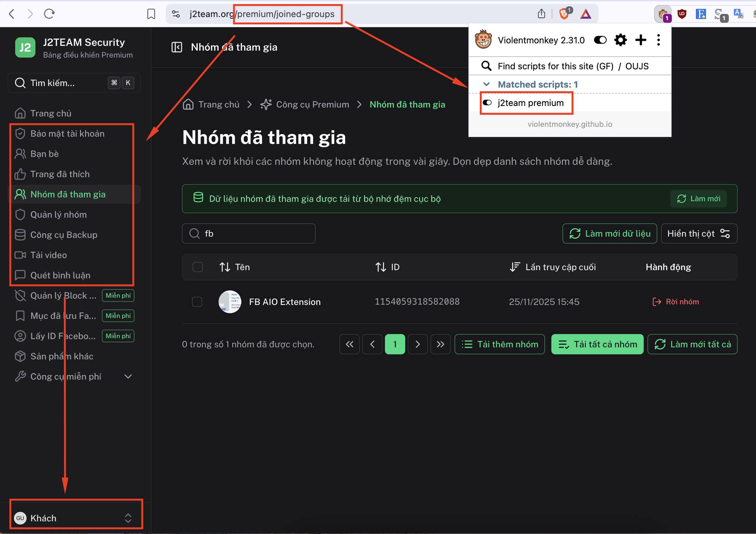Click Trang chủ breadcrumb link
This screenshot has width=756, height=534.
pyautogui.click(x=211, y=105)
